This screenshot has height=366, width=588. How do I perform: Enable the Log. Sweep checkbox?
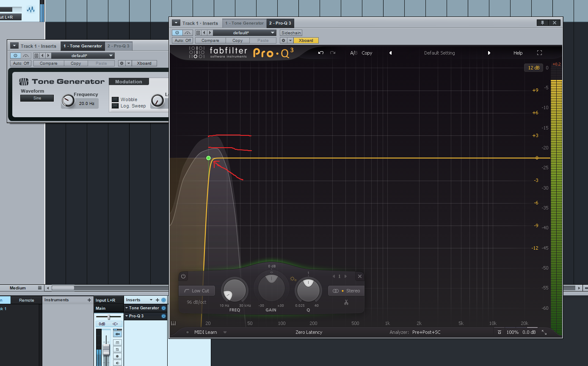(115, 106)
